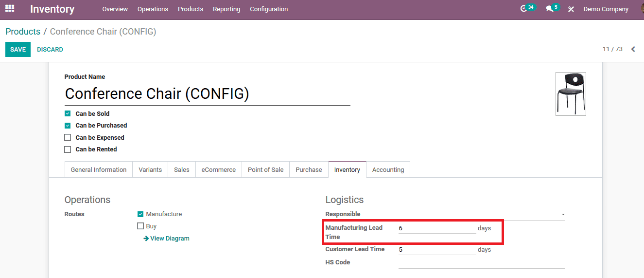Toggle the Can be Purchased checkbox

point(68,126)
